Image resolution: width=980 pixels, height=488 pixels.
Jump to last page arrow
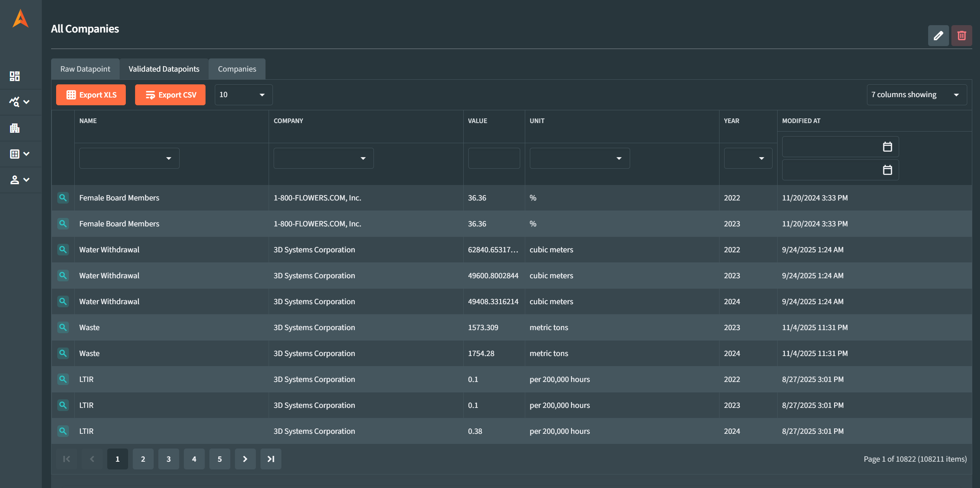click(271, 459)
